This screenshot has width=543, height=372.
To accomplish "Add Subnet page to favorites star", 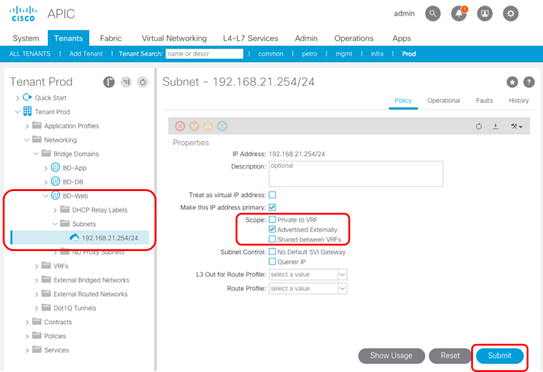I will tap(512, 82).
